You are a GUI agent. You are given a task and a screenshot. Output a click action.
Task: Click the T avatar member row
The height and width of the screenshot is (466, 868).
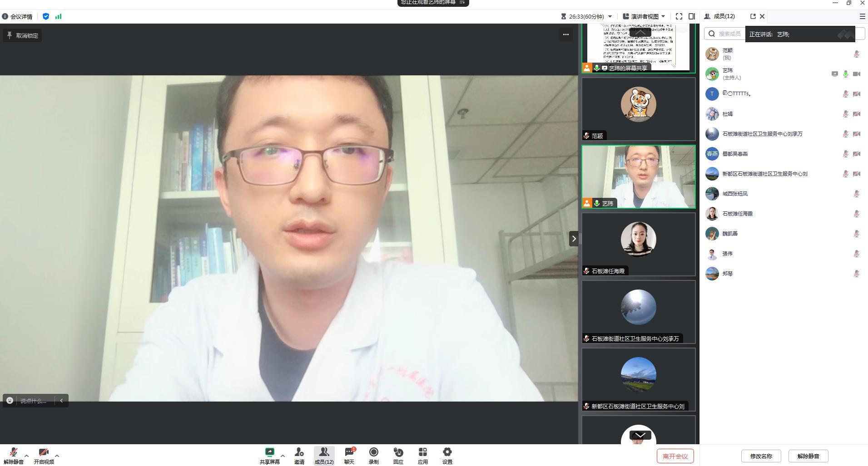coord(784,94)
